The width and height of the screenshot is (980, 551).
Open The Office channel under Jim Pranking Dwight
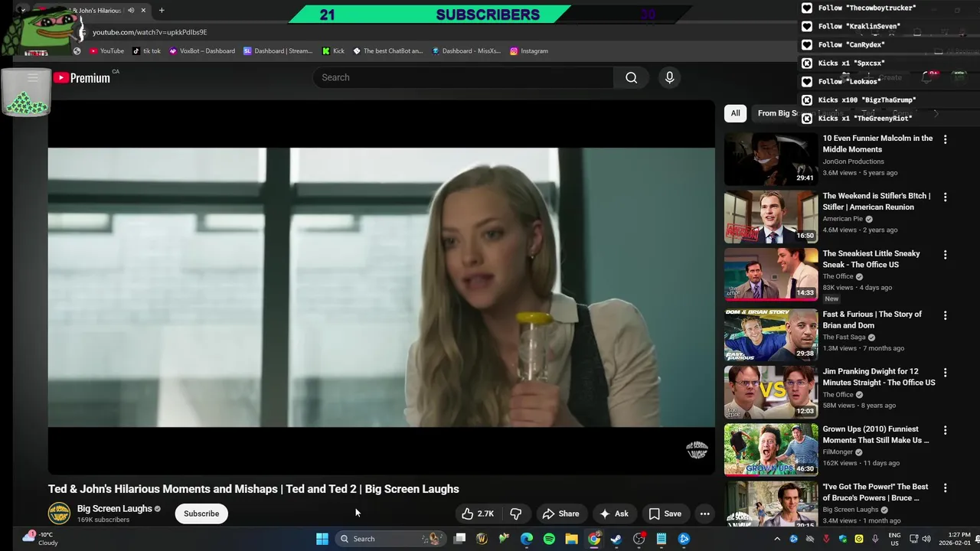pos(838,394)
